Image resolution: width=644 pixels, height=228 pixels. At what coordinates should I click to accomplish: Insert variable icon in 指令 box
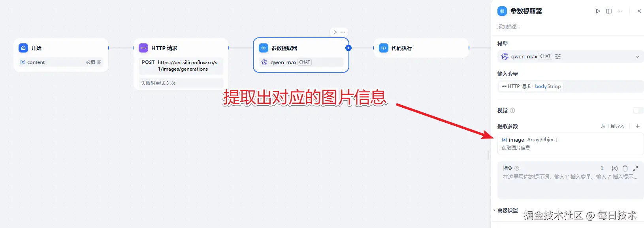[x=615, y=168]
